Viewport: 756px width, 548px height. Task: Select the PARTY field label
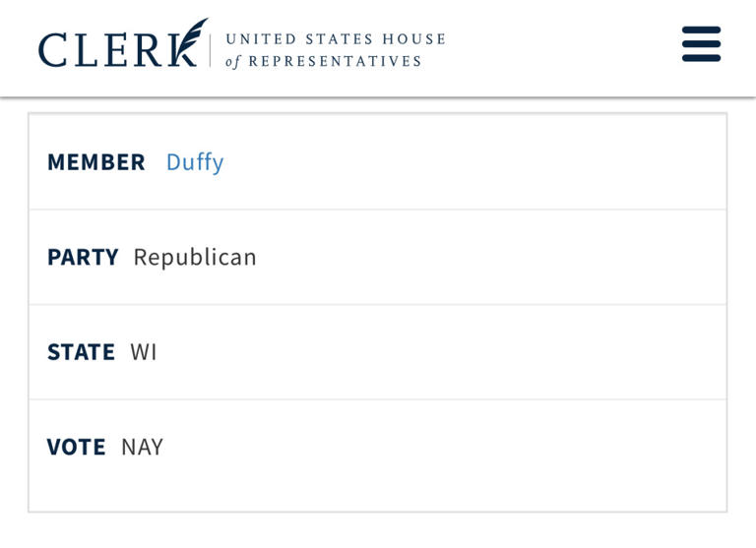coord(83,258)
